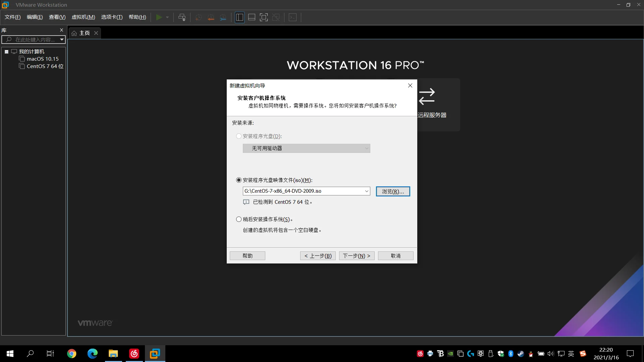This screenshot has height=362, width=644.
Task: Toggle the thumbnail bar view icon
Action: tap(252, 17)
